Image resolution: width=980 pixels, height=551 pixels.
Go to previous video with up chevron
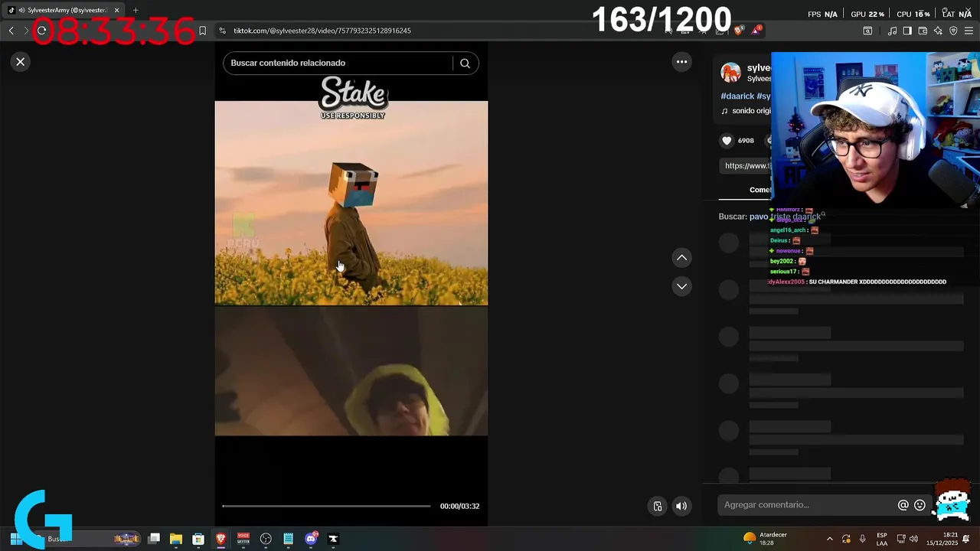point(681,258)
